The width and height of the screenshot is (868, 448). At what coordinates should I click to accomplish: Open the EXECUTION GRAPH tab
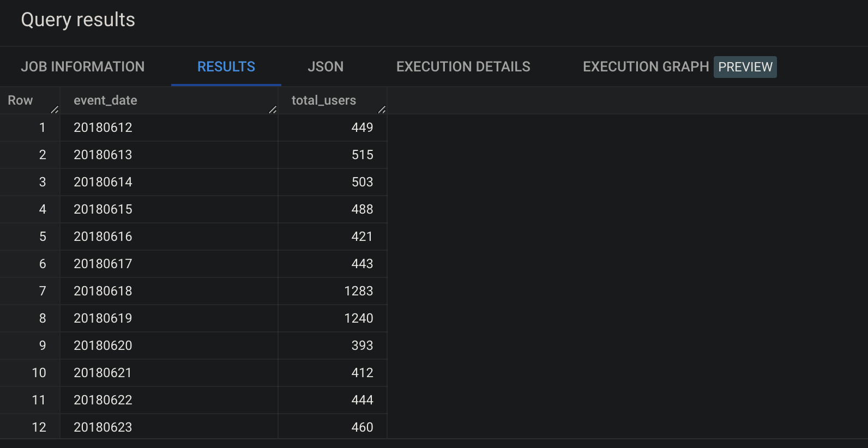point(646,66)
